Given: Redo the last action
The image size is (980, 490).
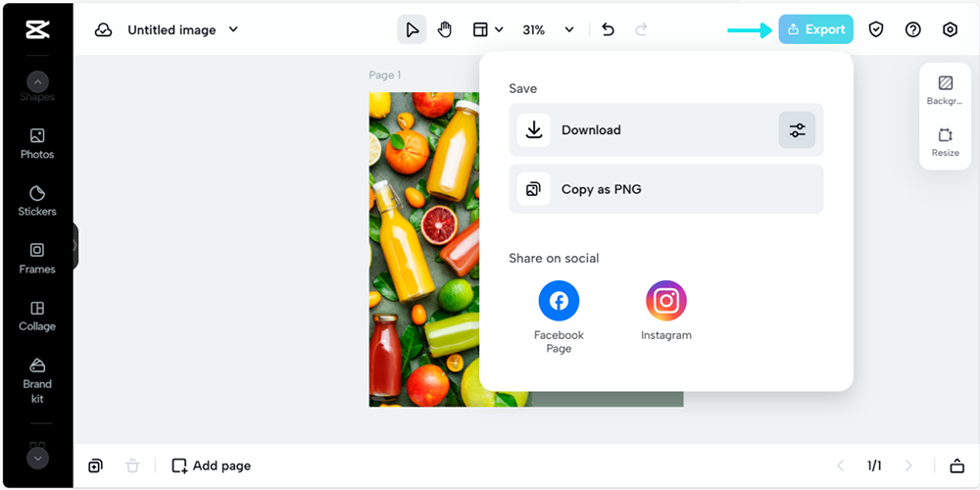Looking at the screenshot, I should coord(641,29).
